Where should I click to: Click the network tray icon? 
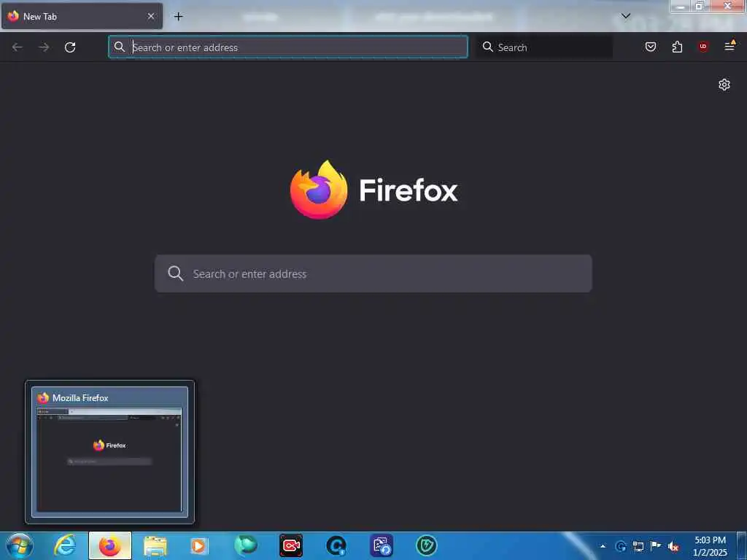pos(638,546)
